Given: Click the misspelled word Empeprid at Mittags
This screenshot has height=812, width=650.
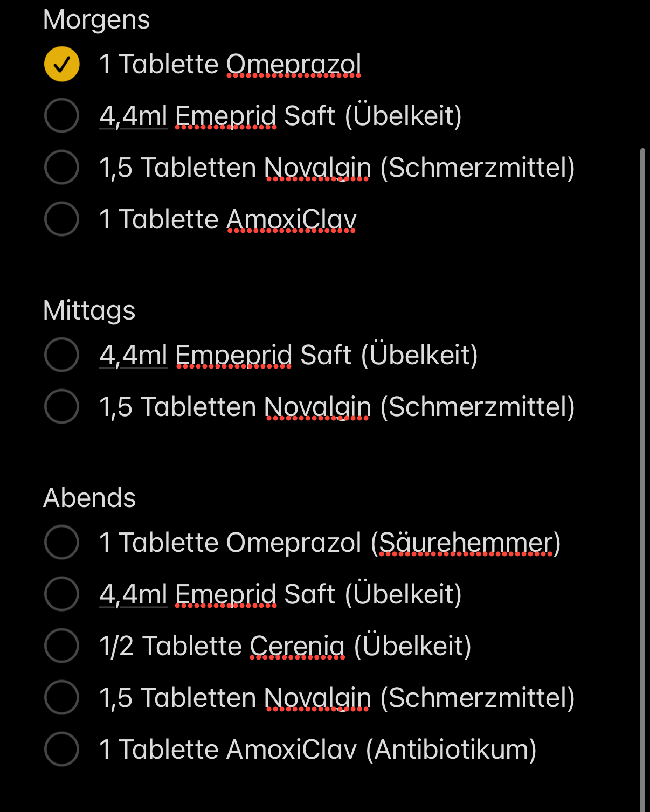Looking at the screenshot, I should [x=234, y=355].
